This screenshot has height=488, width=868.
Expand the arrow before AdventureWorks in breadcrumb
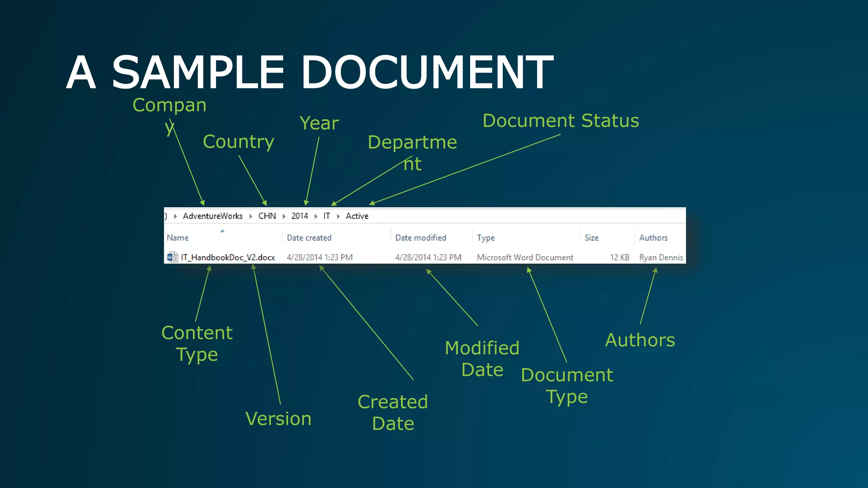(x=175, y=216)
